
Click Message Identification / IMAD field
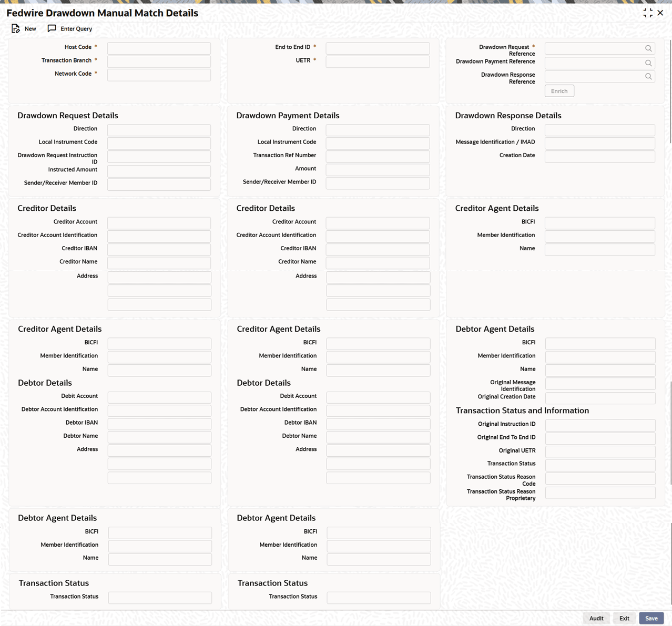click(600, 143)
